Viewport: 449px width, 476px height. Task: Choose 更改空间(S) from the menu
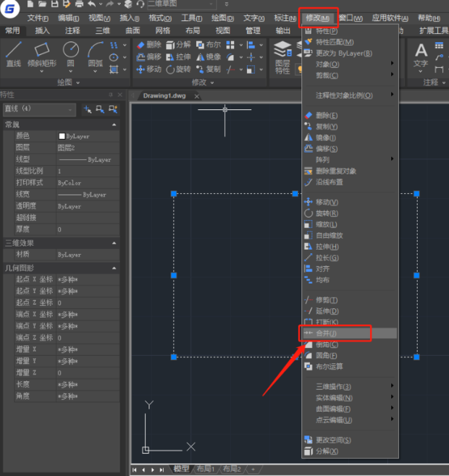pyautogui.click(x=350, y=440)
